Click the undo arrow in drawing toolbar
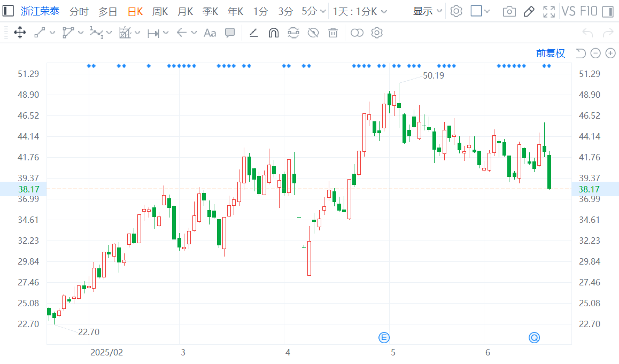The width and height of the screenshot is (619, 364). (x=587, y=33)
